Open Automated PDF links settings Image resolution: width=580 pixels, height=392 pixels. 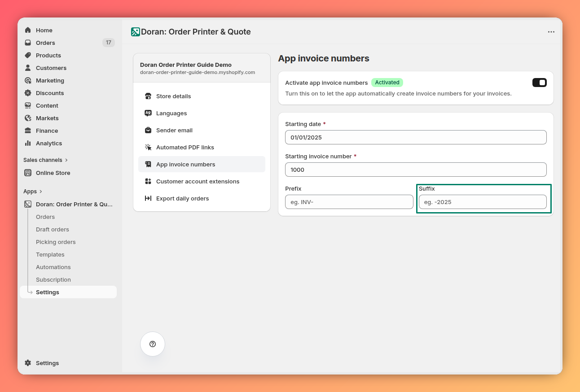202,147
